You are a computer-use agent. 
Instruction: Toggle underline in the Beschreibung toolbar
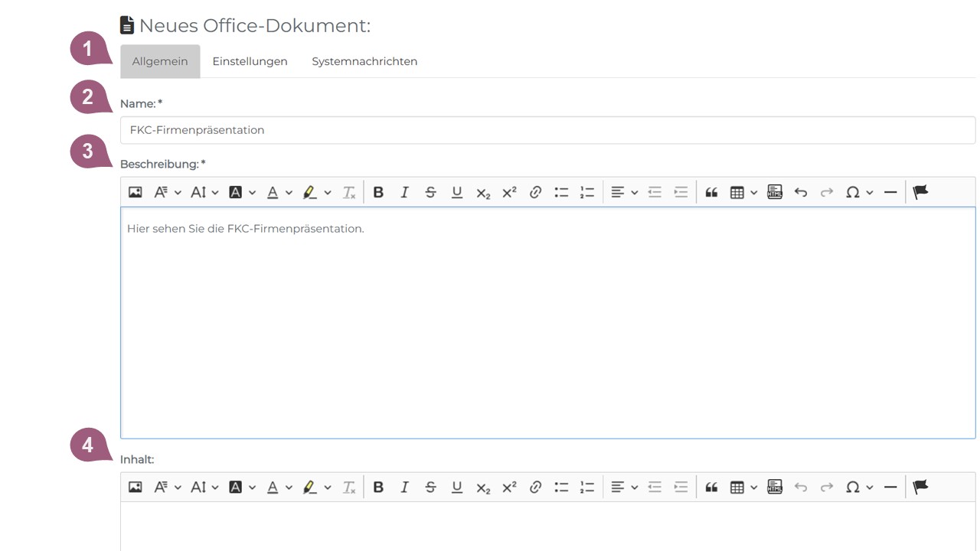tap(457, 192)
